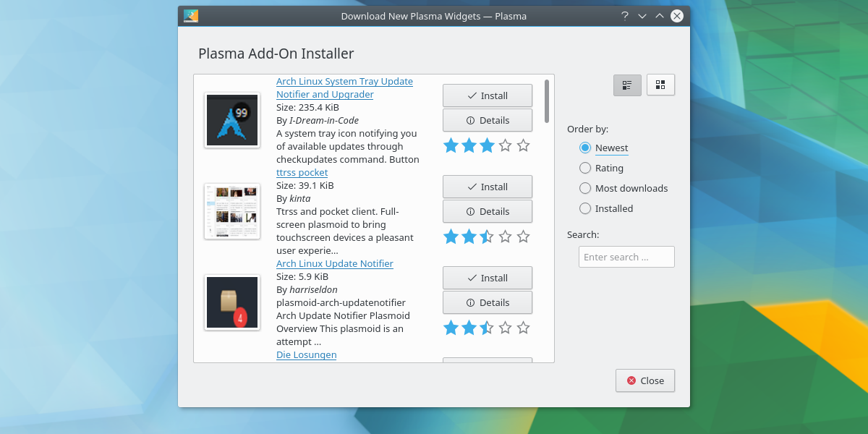
Task: View Details for Arch Linux Update Notifier
Action: tap(488, 302)
